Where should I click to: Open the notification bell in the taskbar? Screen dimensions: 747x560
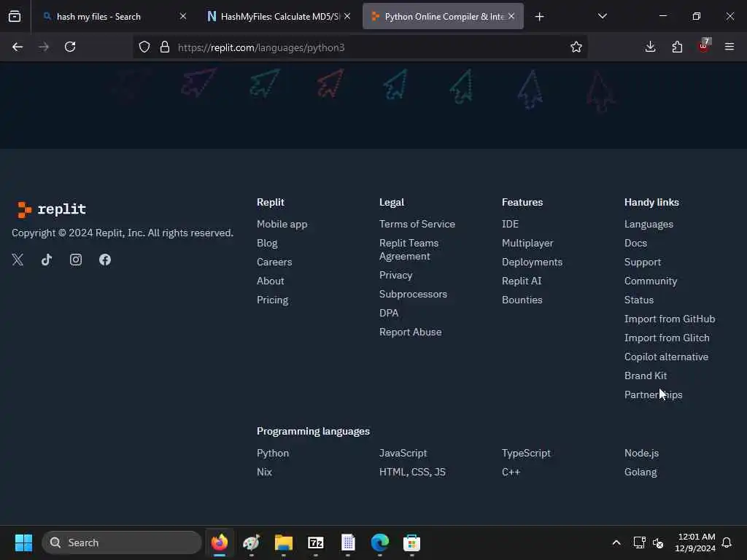point(727,542)
